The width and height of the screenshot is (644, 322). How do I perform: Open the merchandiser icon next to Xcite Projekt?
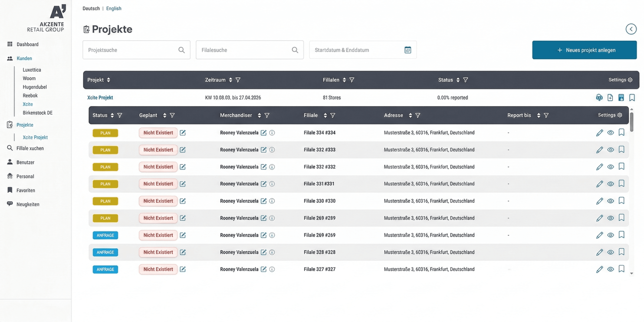[599, 97]
